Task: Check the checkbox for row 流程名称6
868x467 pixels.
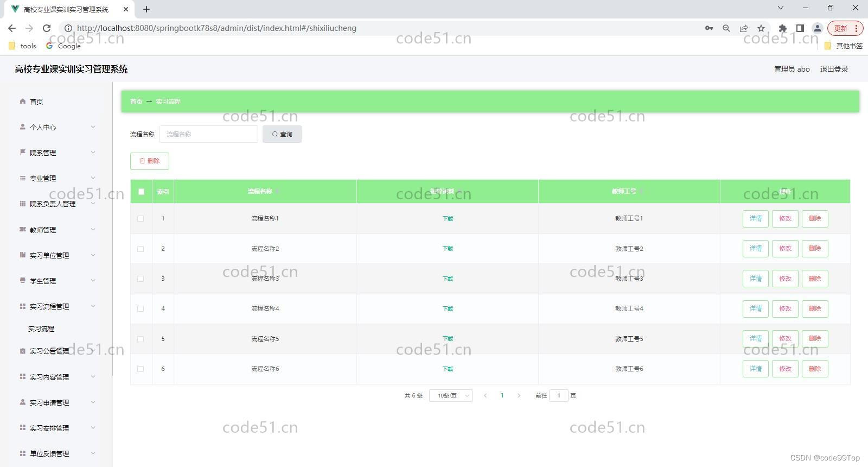Action: [x=141, y=369]
